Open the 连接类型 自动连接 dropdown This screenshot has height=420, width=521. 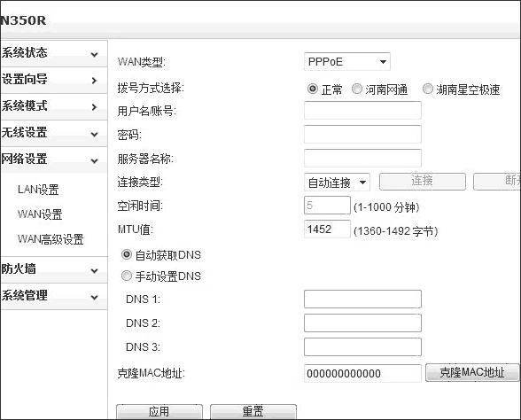(x=337, y=183)
